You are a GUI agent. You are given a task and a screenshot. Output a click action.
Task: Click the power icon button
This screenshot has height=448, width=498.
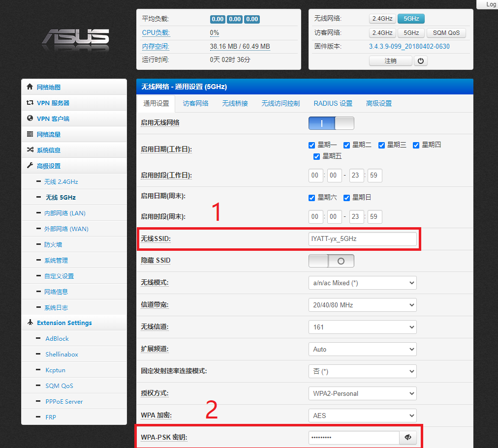[x=421, y=60]
